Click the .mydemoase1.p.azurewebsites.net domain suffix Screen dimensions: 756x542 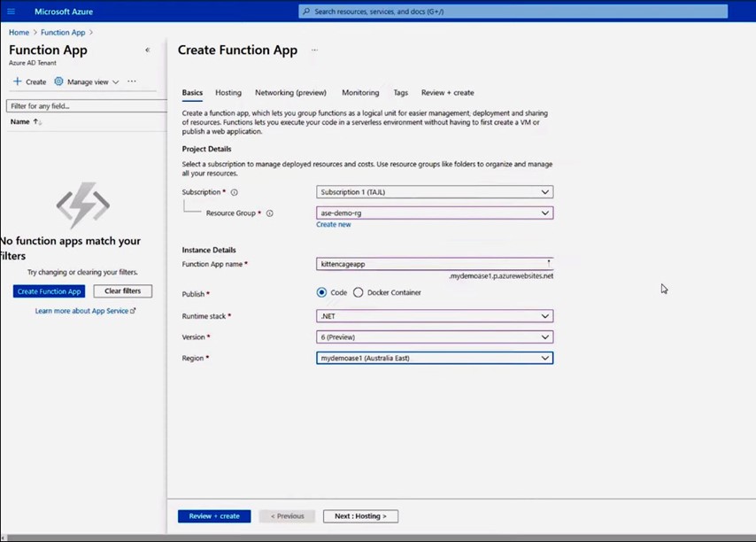tap(501, 276)
